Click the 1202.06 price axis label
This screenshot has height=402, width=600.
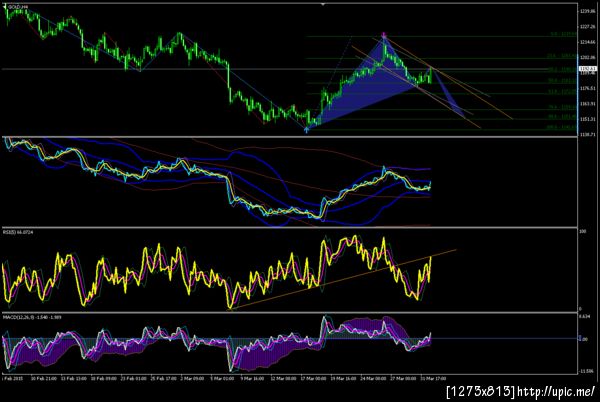pos(587,58)
